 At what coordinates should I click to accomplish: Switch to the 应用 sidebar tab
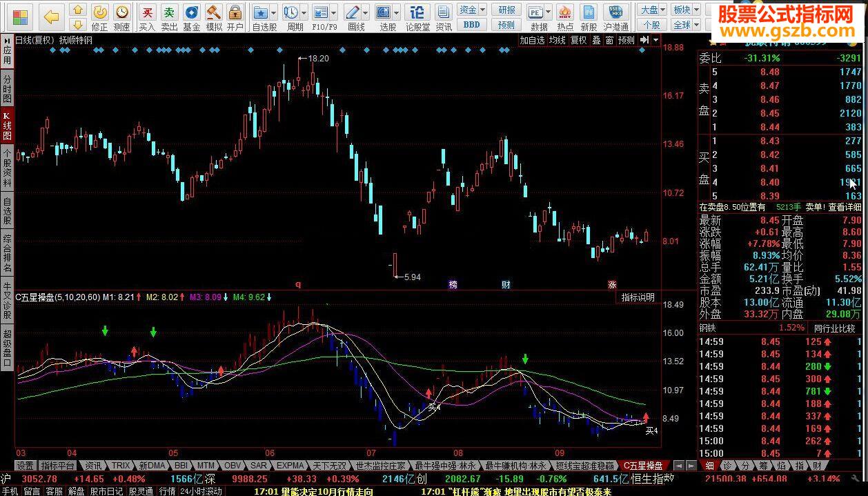click(7, 52)
